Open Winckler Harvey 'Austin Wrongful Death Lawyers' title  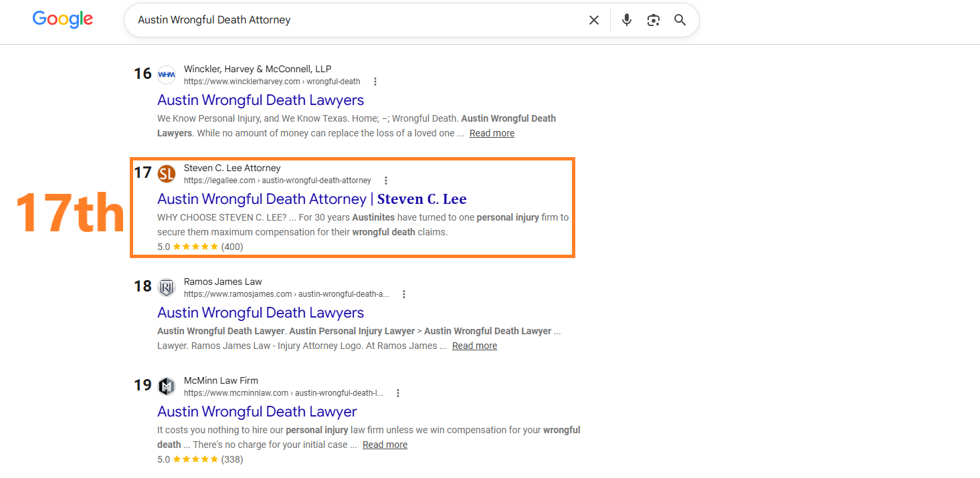click(x=261, y=100)
